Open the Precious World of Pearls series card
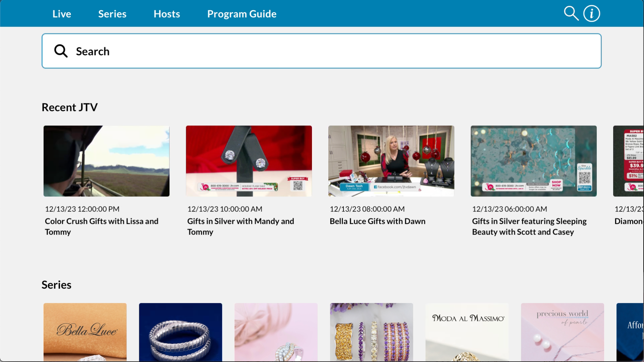 click(x=562, y=332)
